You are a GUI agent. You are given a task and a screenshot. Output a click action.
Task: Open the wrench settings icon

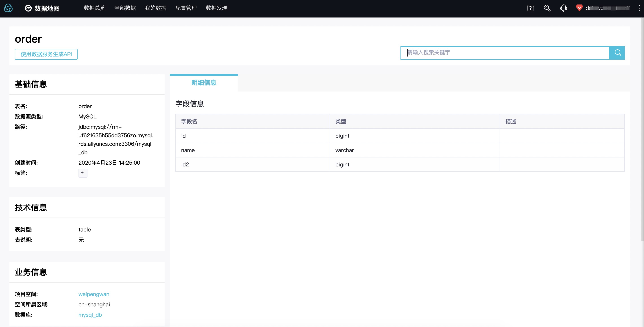pyautogui.click(x=547, y=8)
